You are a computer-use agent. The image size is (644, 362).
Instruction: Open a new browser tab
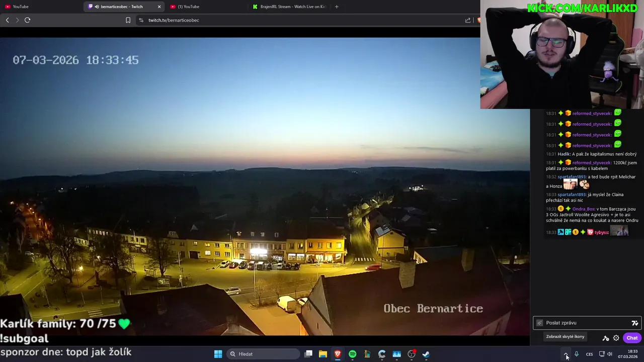(337, 7)
